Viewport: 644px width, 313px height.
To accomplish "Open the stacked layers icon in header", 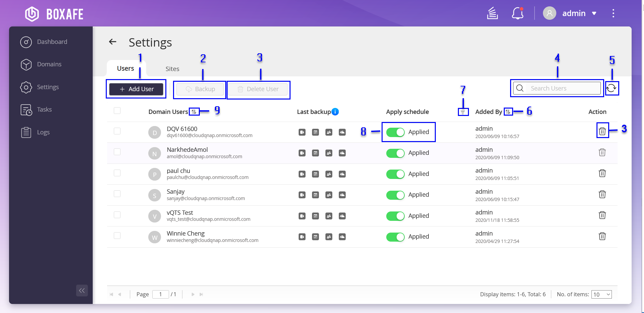I will click(x=492, y=13).
